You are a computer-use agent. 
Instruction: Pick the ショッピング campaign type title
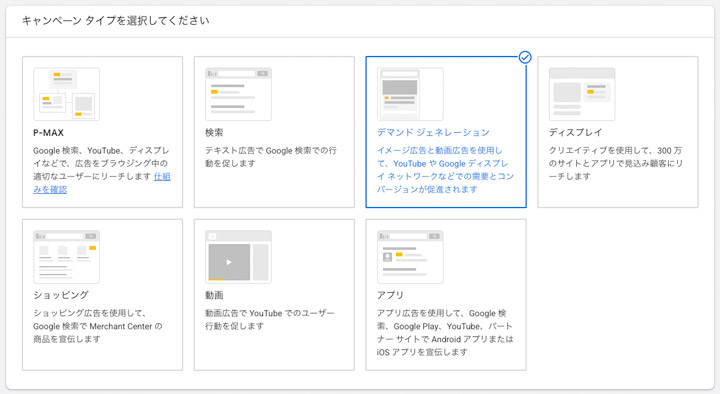pos(61,295)
